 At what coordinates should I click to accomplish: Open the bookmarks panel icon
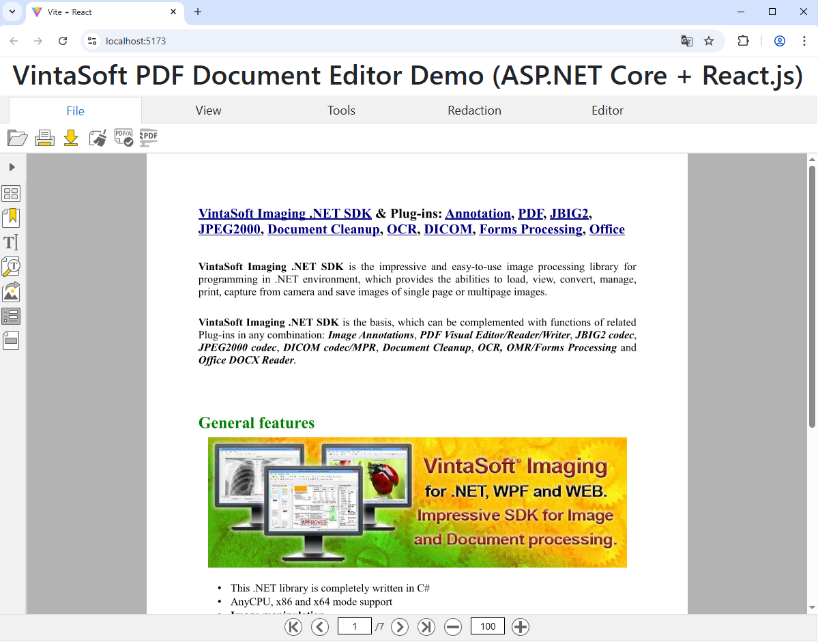pyautogui.click(x=11, y=218)
